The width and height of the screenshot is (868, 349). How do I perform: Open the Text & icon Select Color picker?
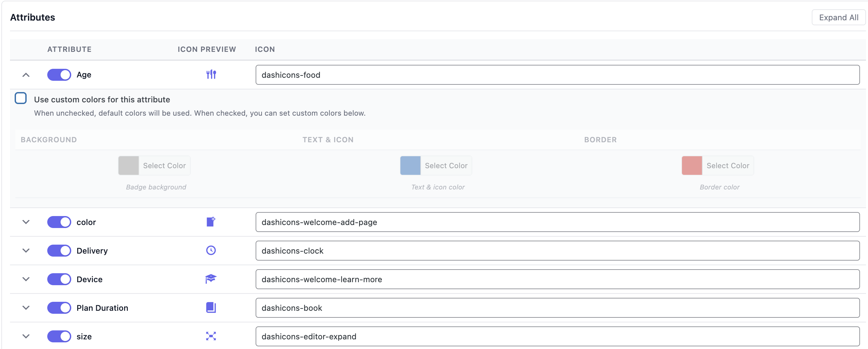(x=446, y=165)
